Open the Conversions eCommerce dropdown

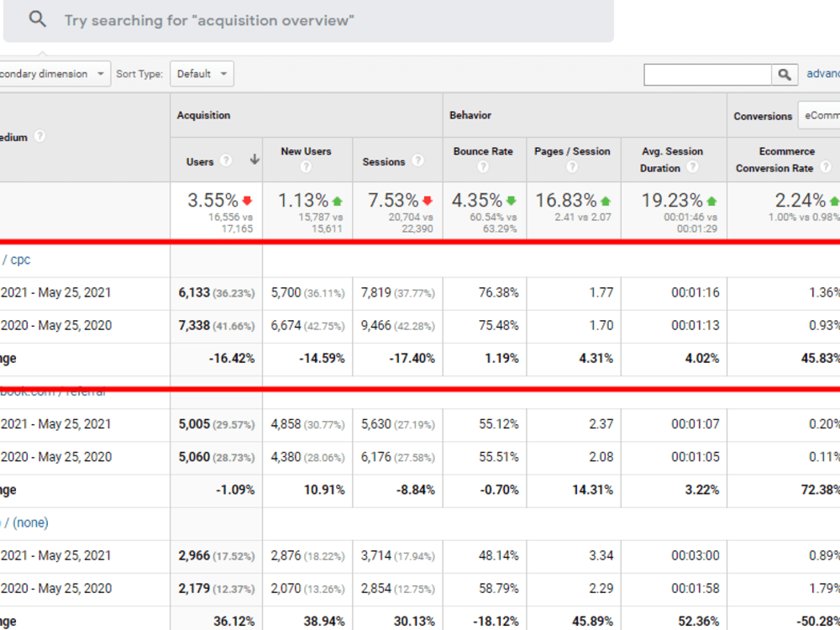click(x=819, y=116)
